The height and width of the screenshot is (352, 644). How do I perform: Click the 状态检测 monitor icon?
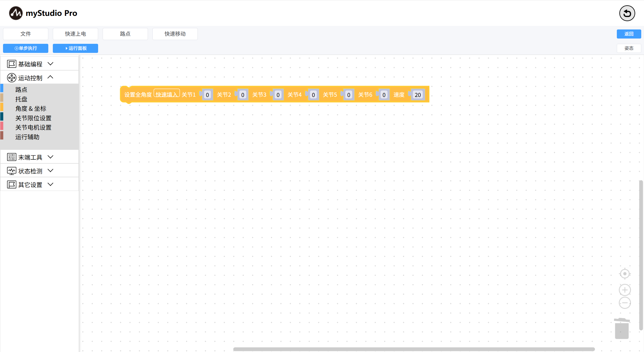[12, 171]
